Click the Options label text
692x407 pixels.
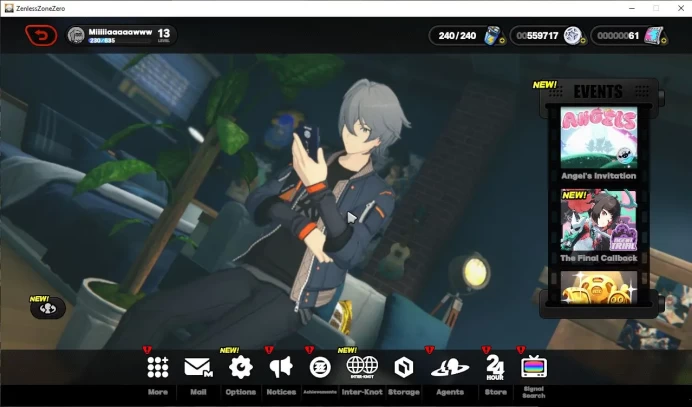coord(241,392)
